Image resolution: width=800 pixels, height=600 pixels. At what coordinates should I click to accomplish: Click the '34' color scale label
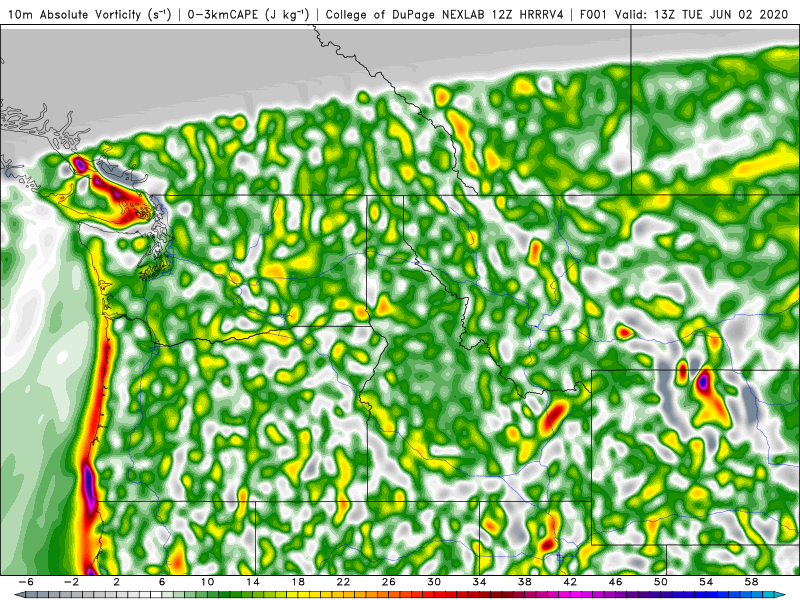coord(480,582)
